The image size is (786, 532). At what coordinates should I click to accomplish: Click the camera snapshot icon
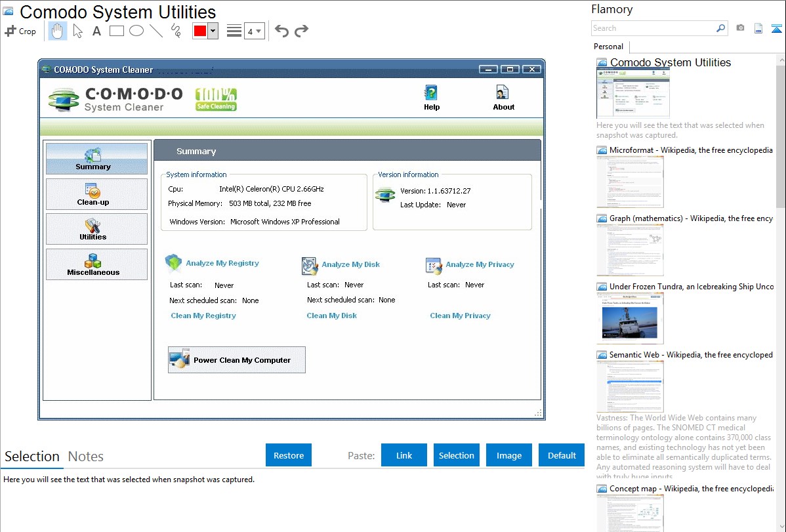[x=740, y=28]
